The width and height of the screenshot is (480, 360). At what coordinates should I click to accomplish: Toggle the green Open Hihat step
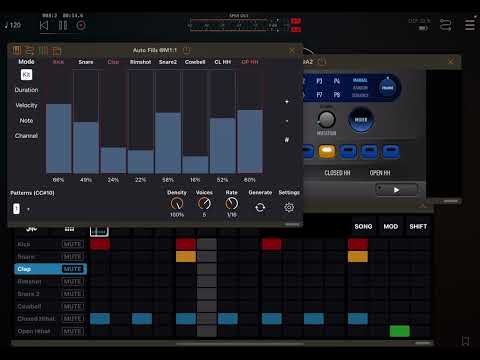pos(399,331)
